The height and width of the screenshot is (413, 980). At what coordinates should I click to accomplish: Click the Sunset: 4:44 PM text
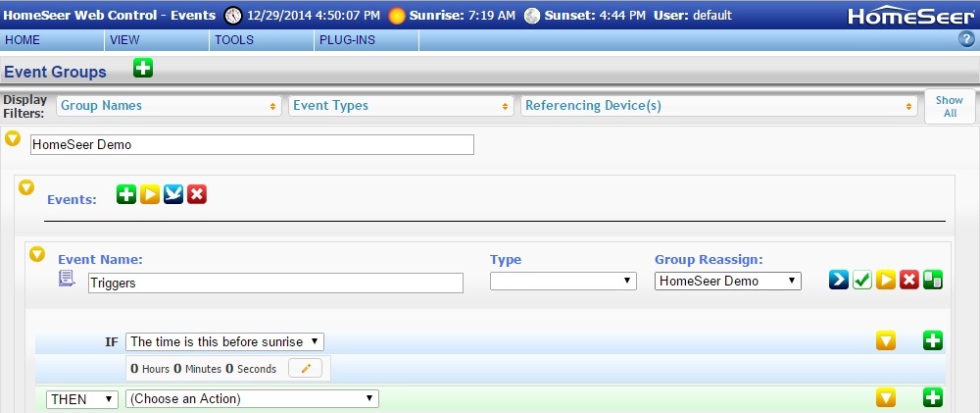[x=596, y=15]
